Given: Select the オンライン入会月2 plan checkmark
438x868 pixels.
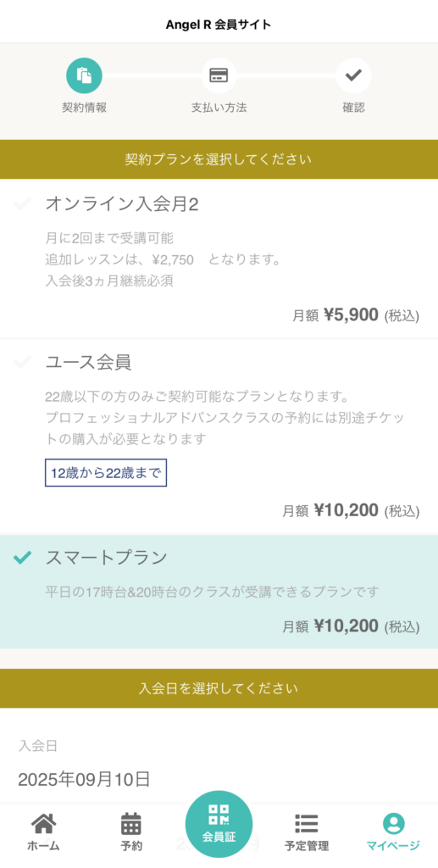Looking at the screenshot, I should click(22, 204).
